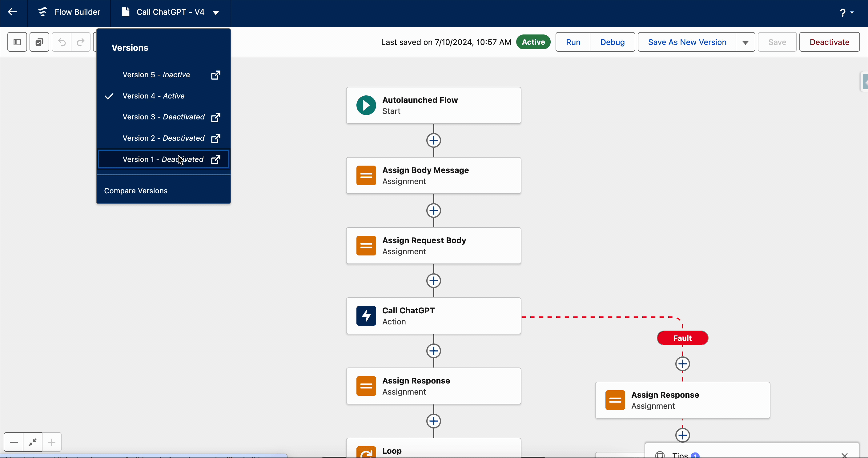Click the fit-to-view zoom icon
Screen dimensions: 868x458
click(x=33, y=442)
